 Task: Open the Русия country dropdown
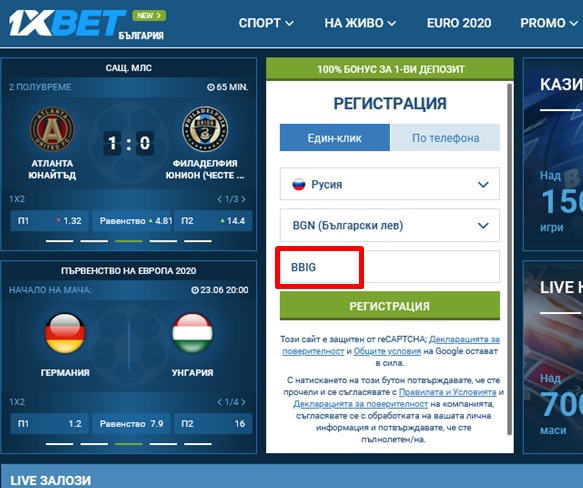point(390,184)
